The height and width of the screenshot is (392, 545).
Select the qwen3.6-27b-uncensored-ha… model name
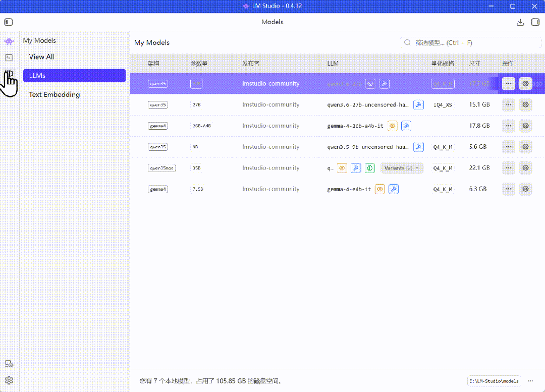pos(368,104)
